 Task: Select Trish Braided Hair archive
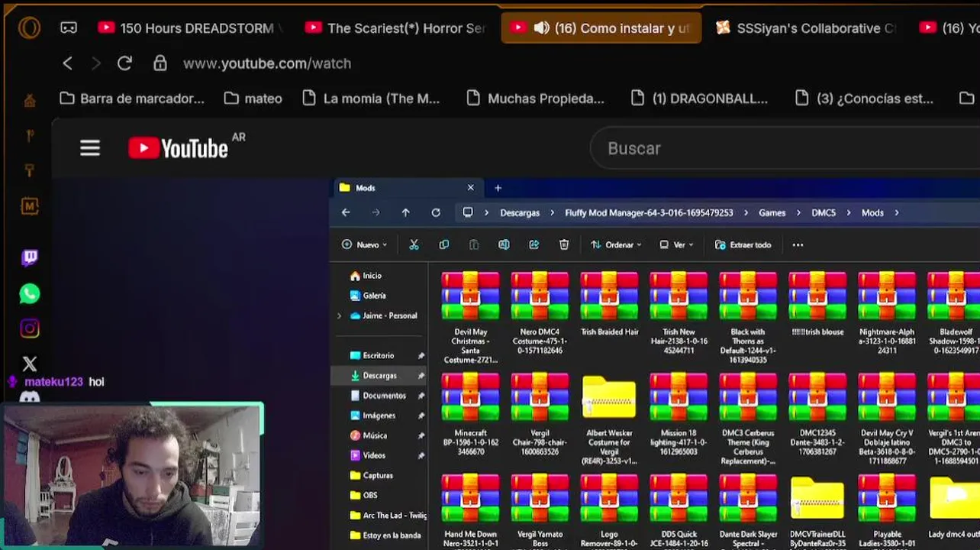(609, 304)
